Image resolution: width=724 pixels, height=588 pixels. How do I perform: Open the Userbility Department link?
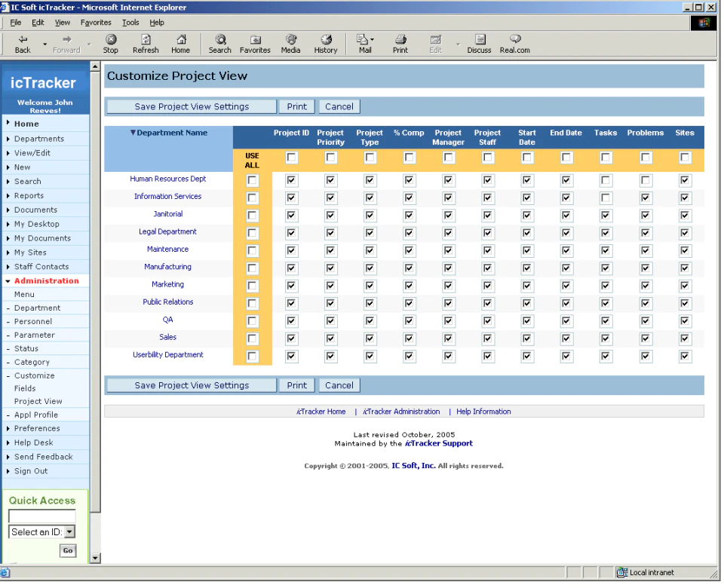click(x=168, y=355)
